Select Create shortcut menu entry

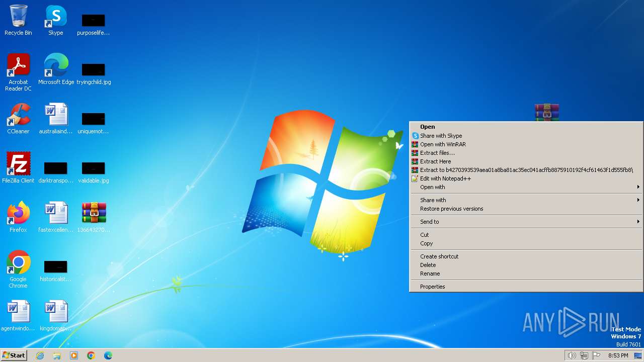click(526, 256)
